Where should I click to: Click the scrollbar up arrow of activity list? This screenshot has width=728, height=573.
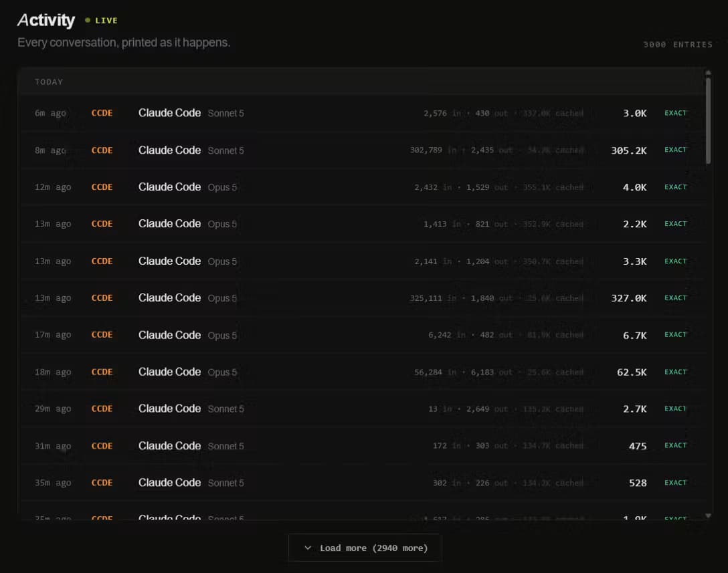[708, 73]
